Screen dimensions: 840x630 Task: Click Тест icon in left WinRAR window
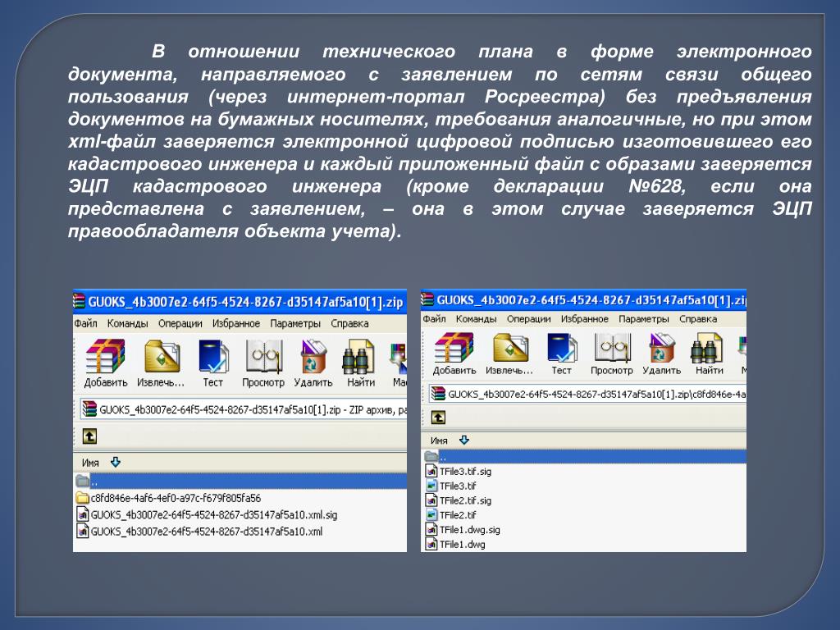[213, 356]
